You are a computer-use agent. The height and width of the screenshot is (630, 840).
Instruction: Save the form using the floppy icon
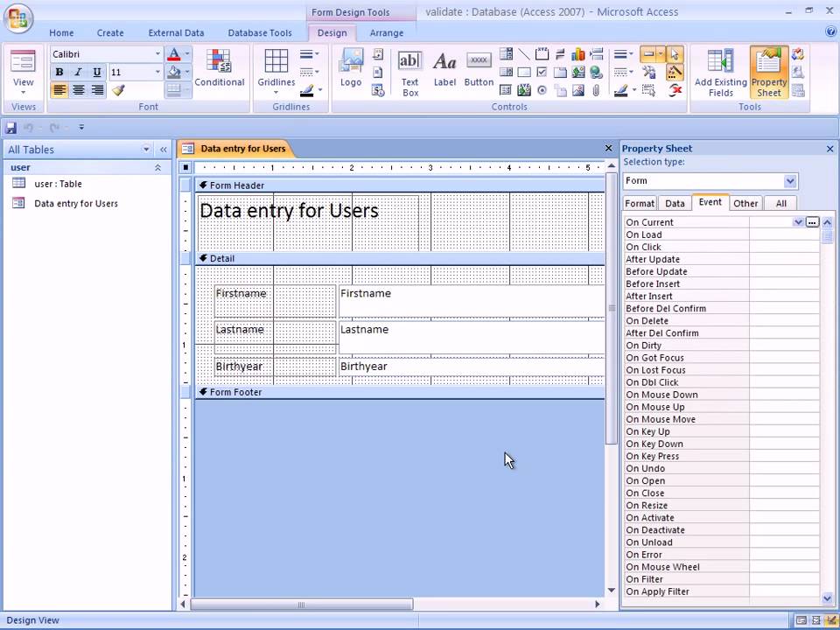(x=10, y=128)
